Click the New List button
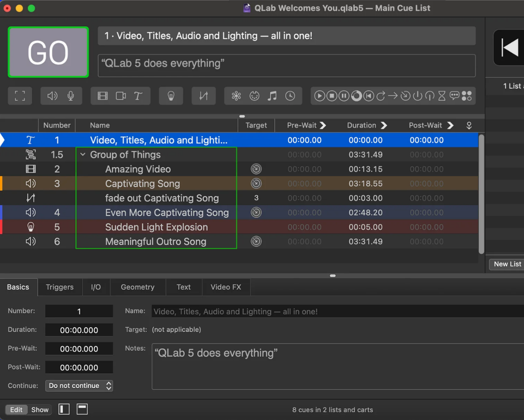Viewport: 524px width, 420px height. click(507, 264)
